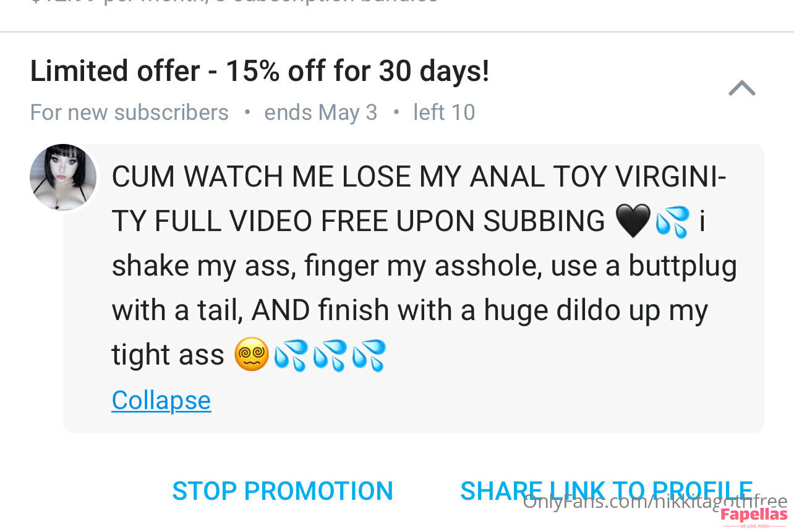Click the middle droplets emoji in last line

point(330,355)
